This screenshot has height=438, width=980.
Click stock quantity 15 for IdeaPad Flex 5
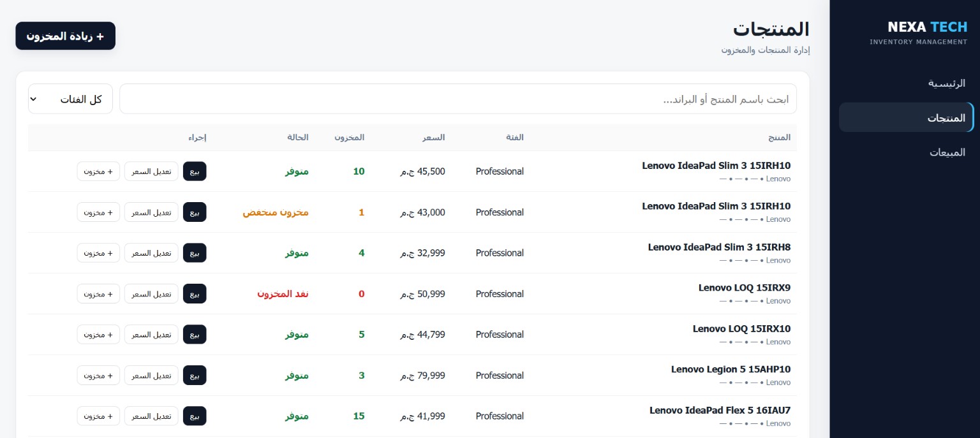(x=359, y=416)
